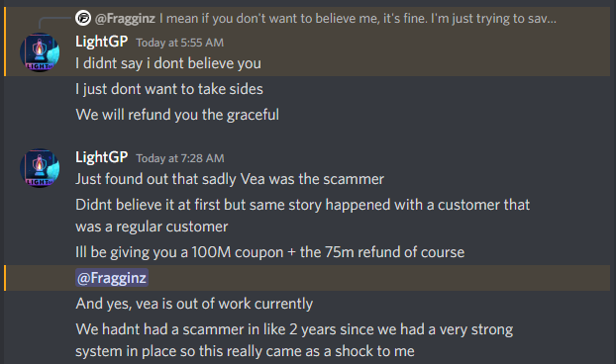Select message about regular customer same story
The height and width of the screenshot is (364, 616).
click(302, 216)
